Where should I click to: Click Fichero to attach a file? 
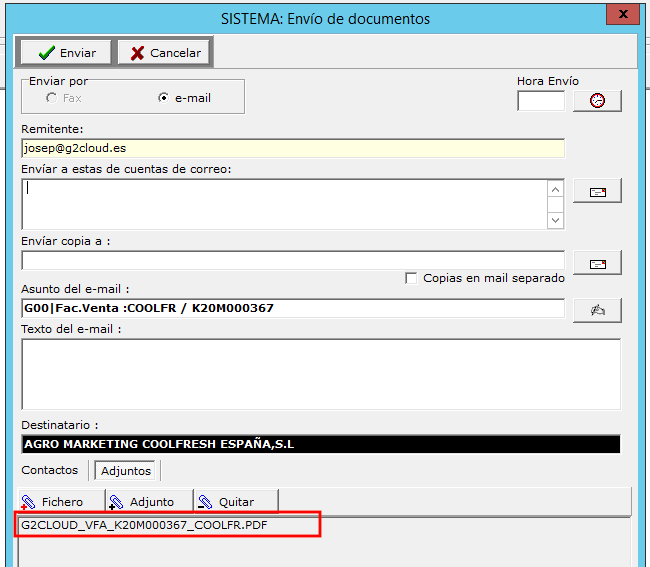click(x=54, y=502)
